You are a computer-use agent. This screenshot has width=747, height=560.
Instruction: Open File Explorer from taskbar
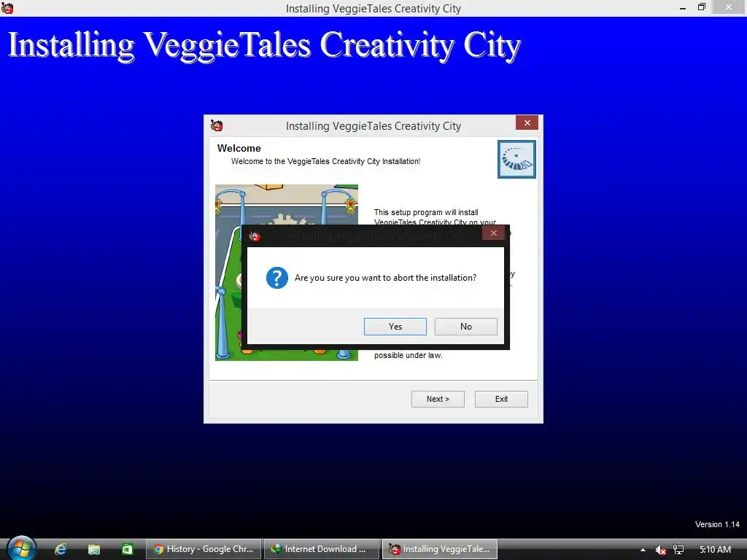click(x=94, y=549)
